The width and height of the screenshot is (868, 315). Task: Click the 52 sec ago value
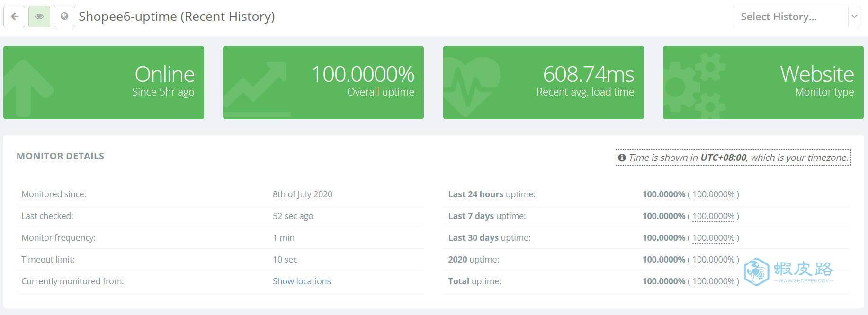point(293,216)
